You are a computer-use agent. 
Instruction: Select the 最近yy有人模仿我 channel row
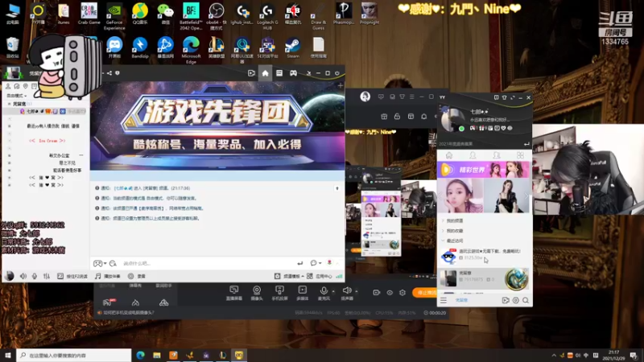coord(53,126)
